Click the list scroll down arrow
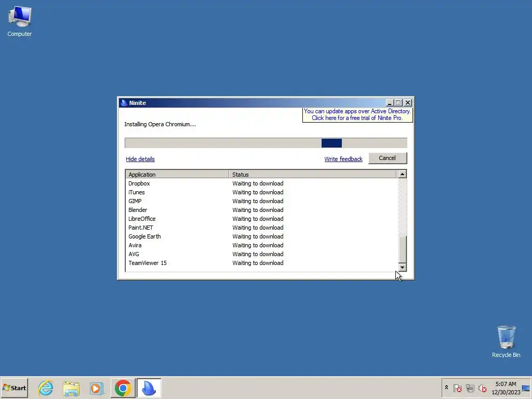 click(402, 268)
